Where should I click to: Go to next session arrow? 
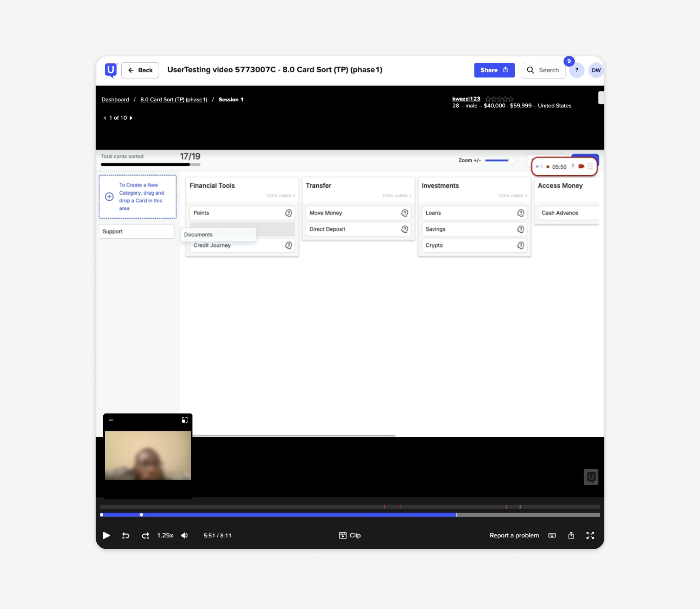(131, 118)
